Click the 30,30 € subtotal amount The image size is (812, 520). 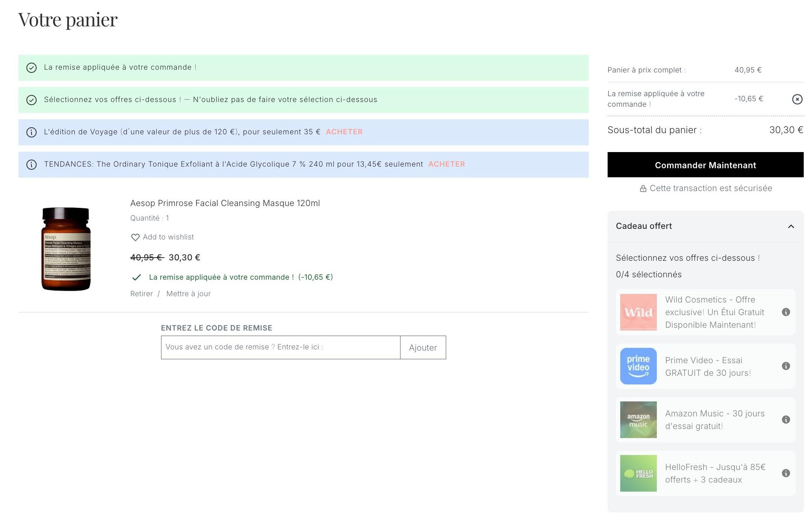coord(786,130)
